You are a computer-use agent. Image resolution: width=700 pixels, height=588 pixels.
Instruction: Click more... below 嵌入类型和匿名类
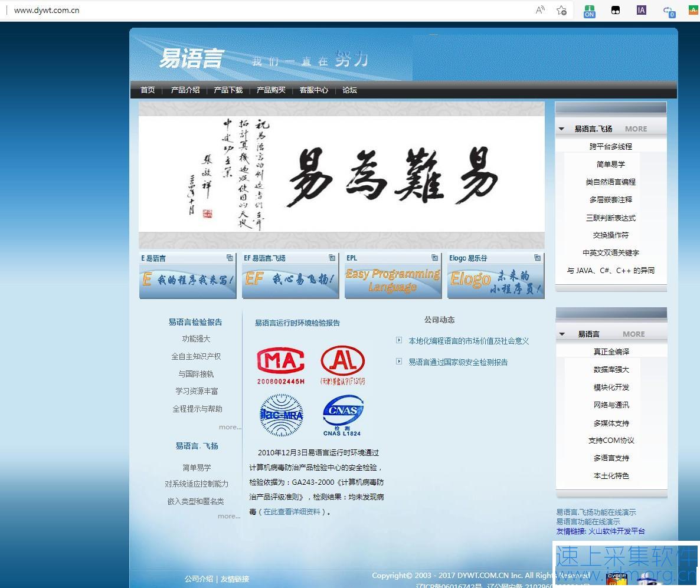coord(229,516)
